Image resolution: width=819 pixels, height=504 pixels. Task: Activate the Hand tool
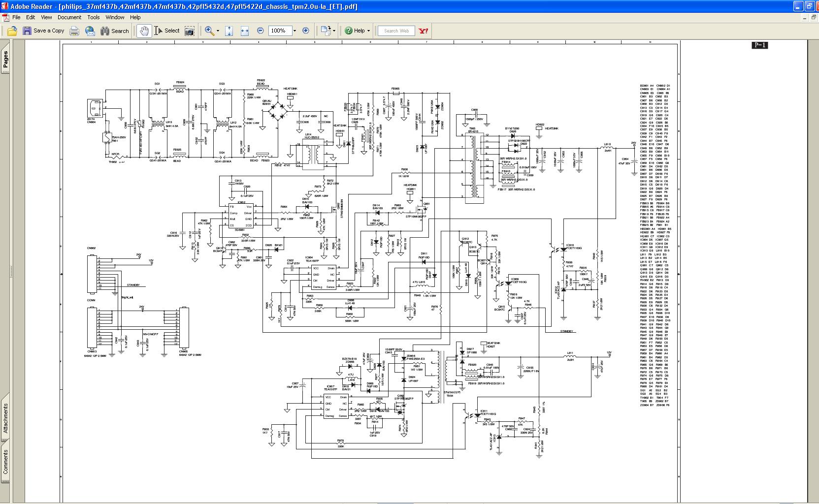point(144,31)
